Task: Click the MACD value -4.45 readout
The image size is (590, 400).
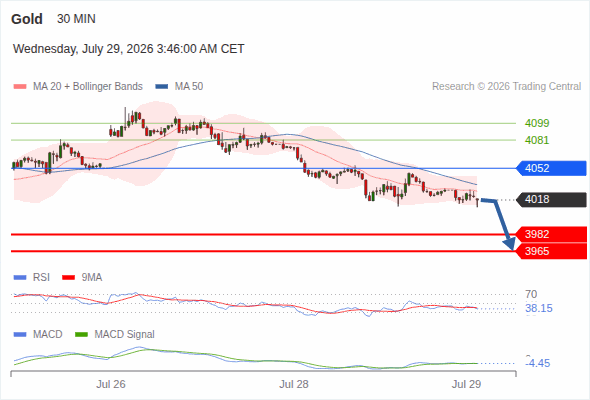Action: 538,363
